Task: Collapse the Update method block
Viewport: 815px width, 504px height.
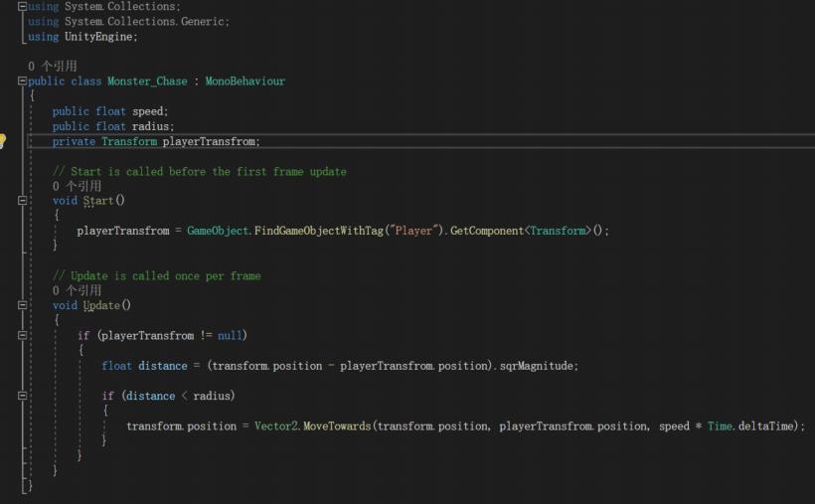Action: pyautogui.click(x=22, y=305)
